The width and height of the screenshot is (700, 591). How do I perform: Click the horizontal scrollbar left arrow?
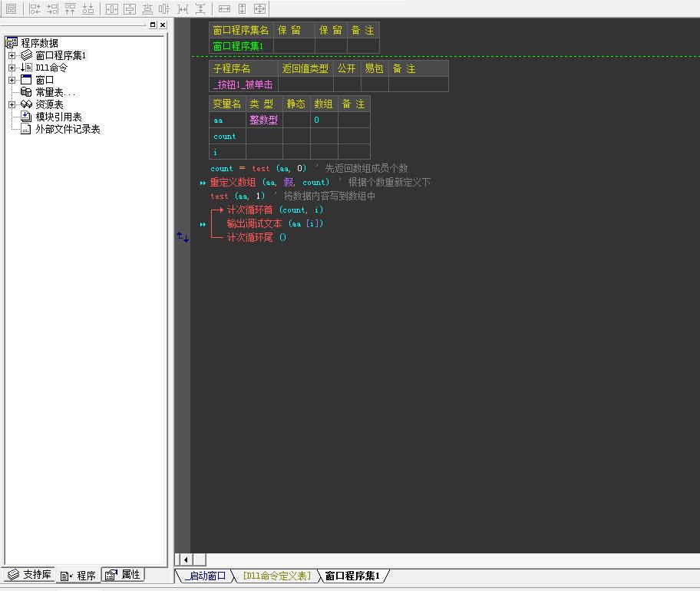pyautogui.click(x=186, y=559)
